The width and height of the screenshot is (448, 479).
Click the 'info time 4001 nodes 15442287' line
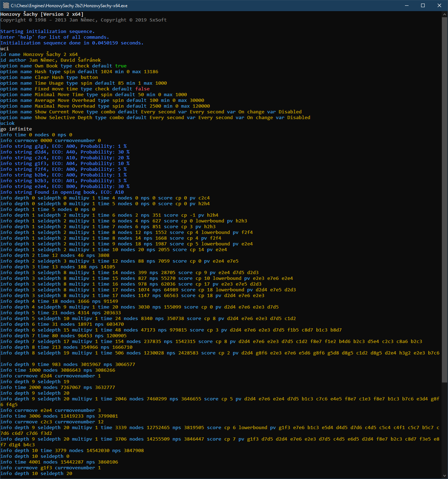coord(59,462)
